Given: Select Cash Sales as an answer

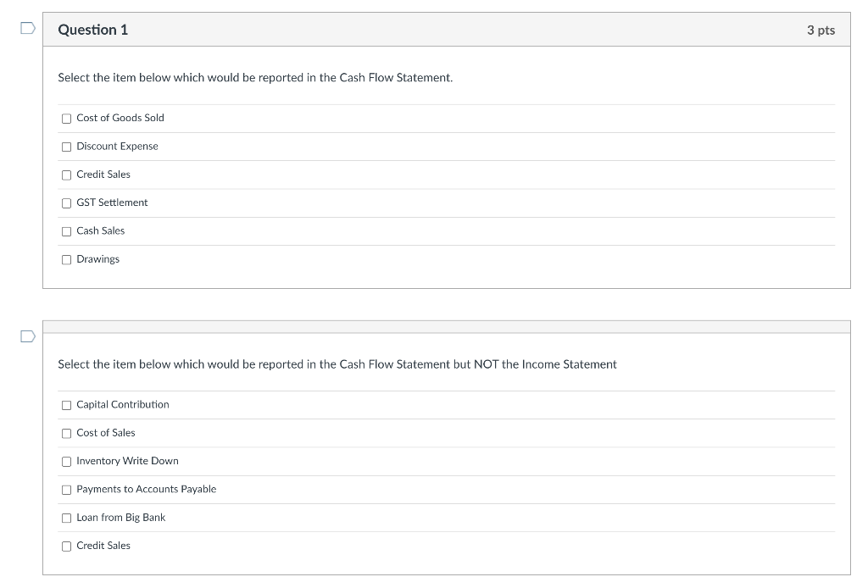Looking at the screenshot, I should click(66, 230).
